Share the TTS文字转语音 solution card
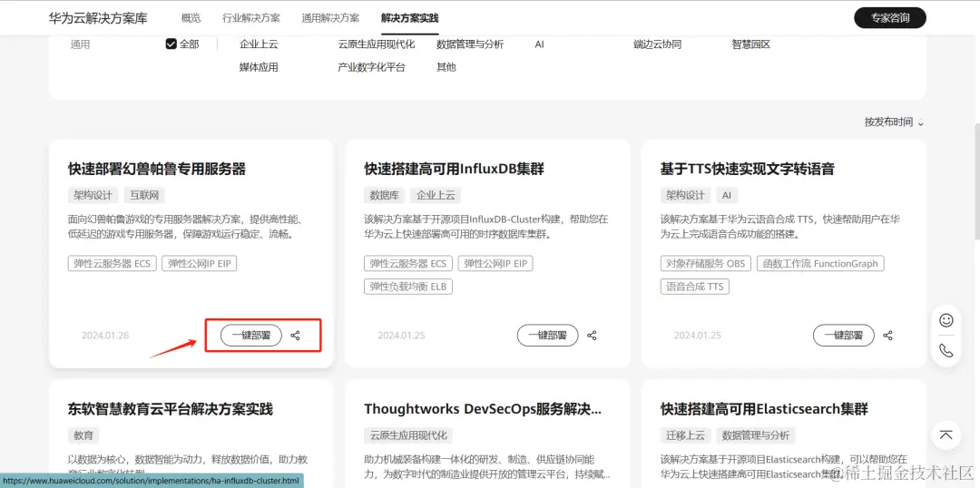This screenshot has width=980, height=488. coord(887,336)
